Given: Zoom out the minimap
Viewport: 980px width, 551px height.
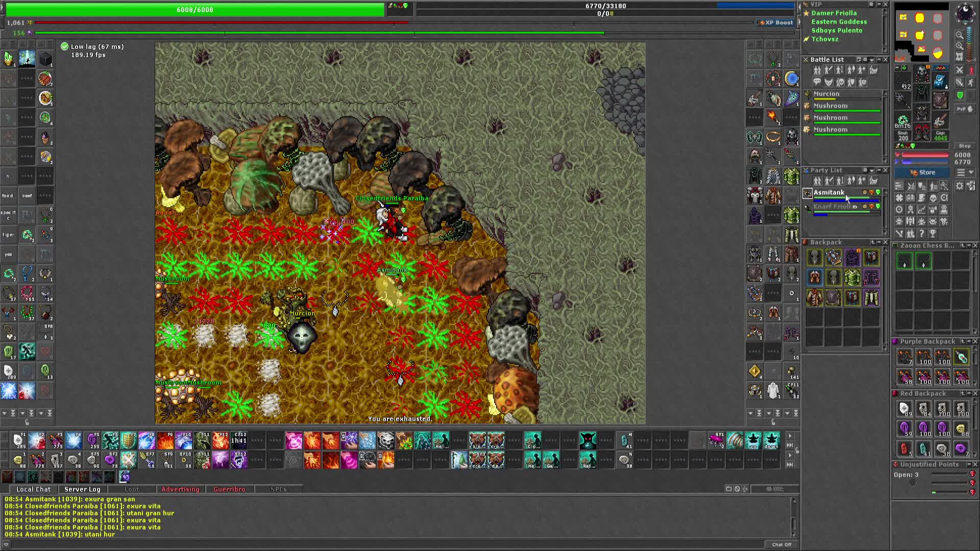Looking at the screenshot, I should click(960, 35).
